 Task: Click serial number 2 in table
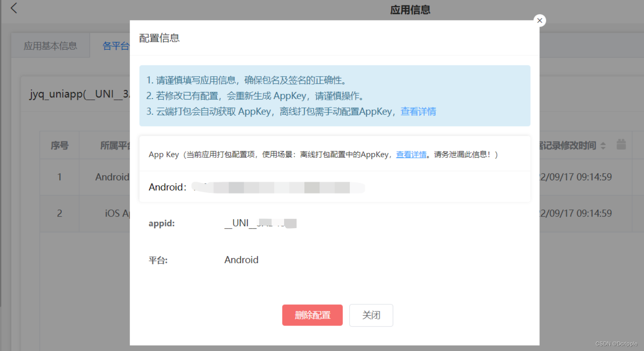point(60,213)
